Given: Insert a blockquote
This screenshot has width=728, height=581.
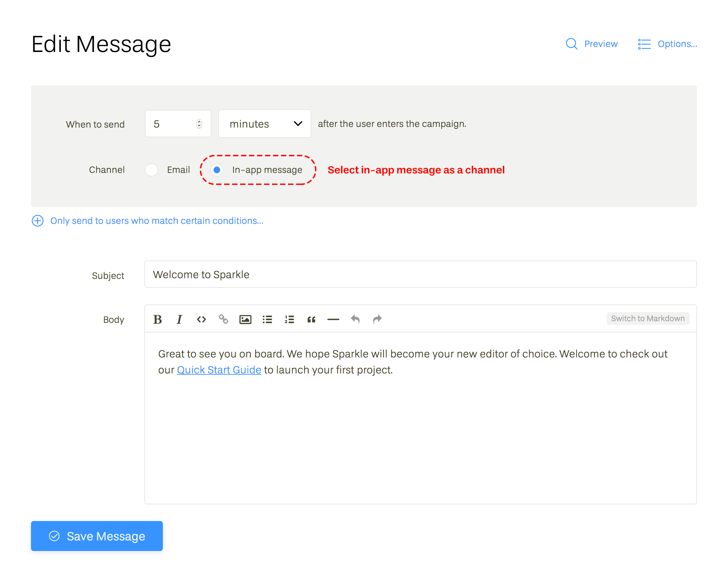Looking at the screenshot, I should pos(311,319).
